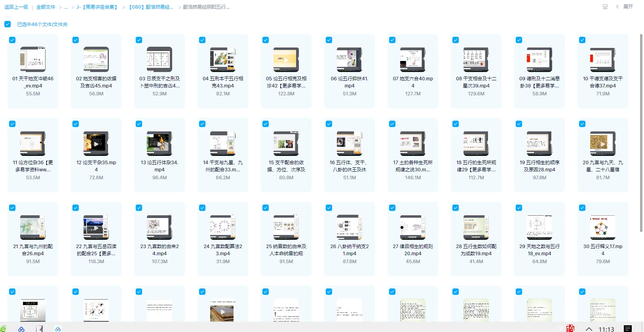Go back with 返回上一级

coord(16,7)
